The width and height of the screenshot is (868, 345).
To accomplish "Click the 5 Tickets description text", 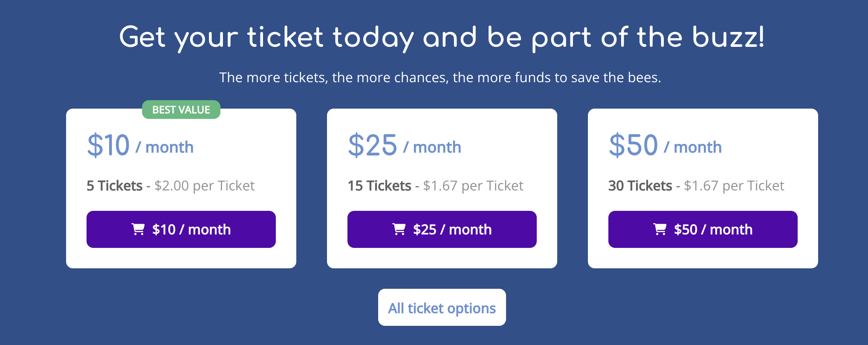I will point(171,186).
